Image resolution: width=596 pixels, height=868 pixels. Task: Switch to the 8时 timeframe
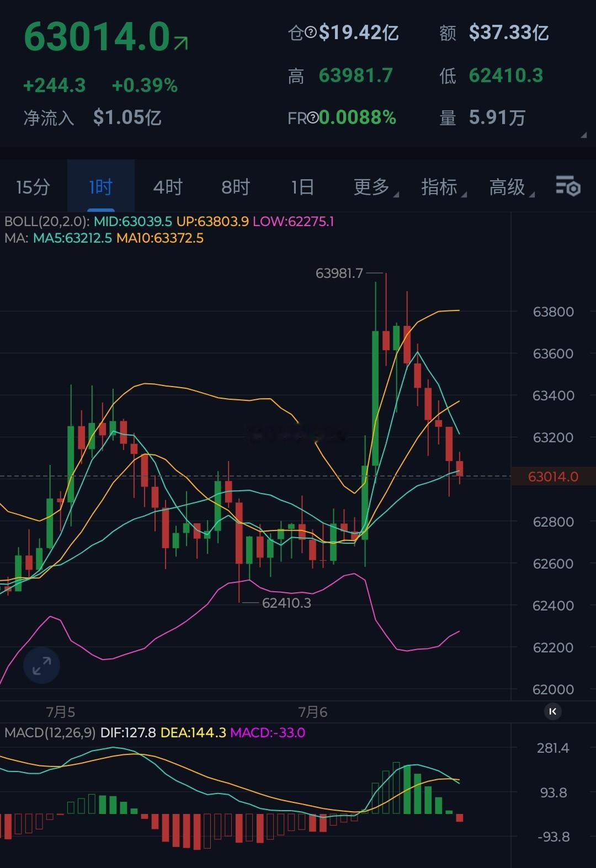click(x=236, y=187)
